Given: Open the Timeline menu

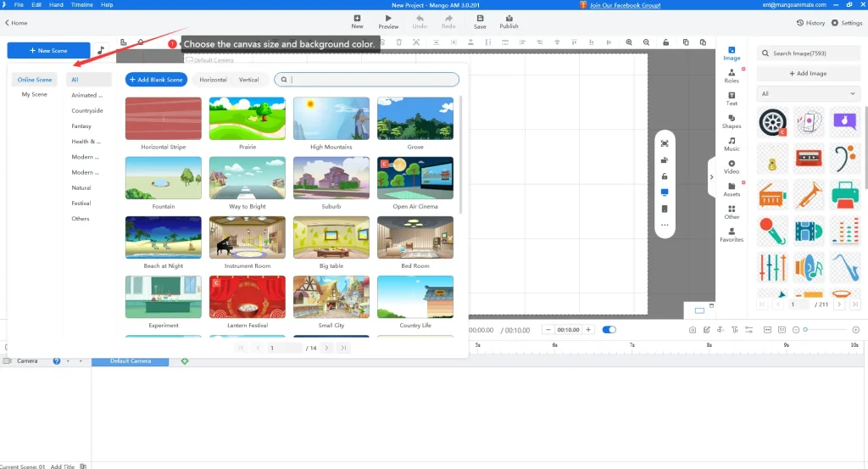Looking at the screenshot, I should tap(82, 4).
